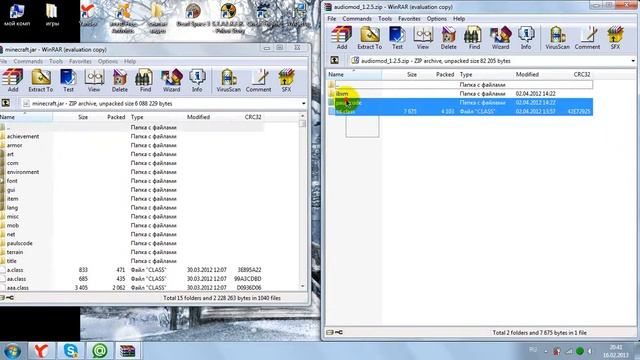The width and height of the screenshot is (640, 360).
Task: Open My Computer desktop icon
Action: [16, 16]
